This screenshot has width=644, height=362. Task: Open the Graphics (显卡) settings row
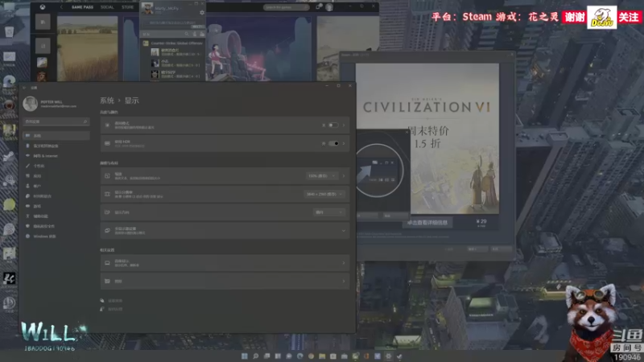tap(225, 281)
